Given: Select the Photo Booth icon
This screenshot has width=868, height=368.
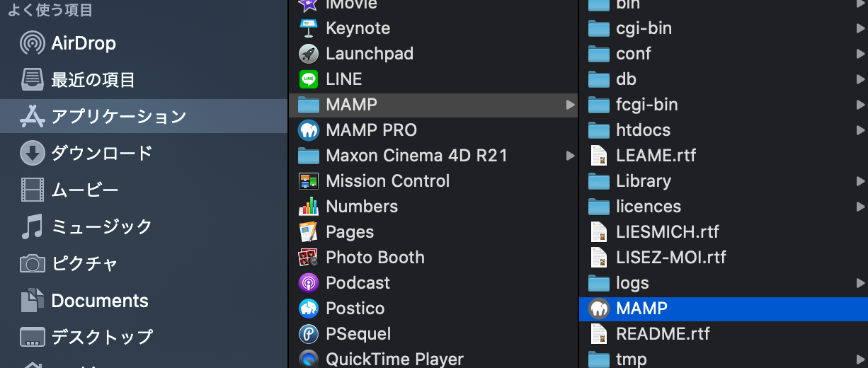Looking at the screenshot, I should (308, 258).
